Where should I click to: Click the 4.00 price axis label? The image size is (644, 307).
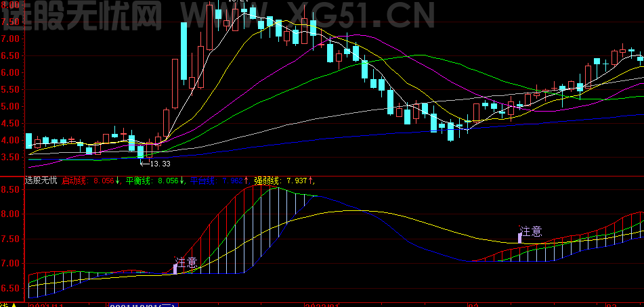click(10, 141)
